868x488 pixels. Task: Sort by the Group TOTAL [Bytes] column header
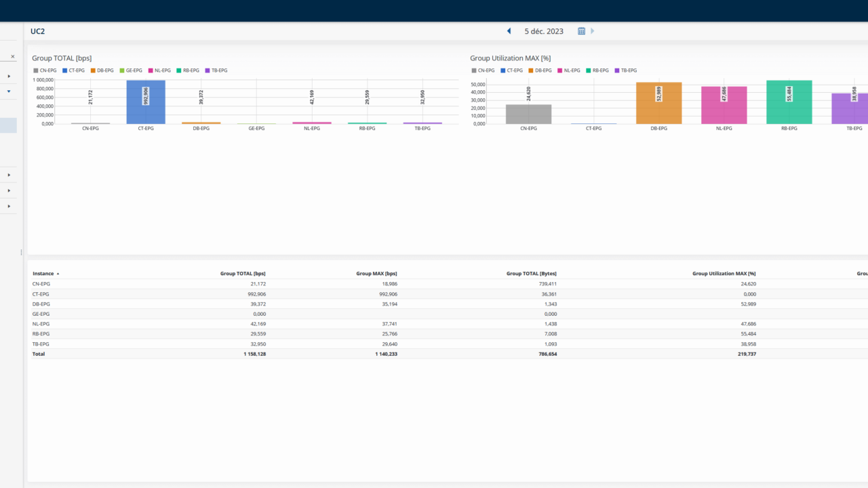coord(532,274)
